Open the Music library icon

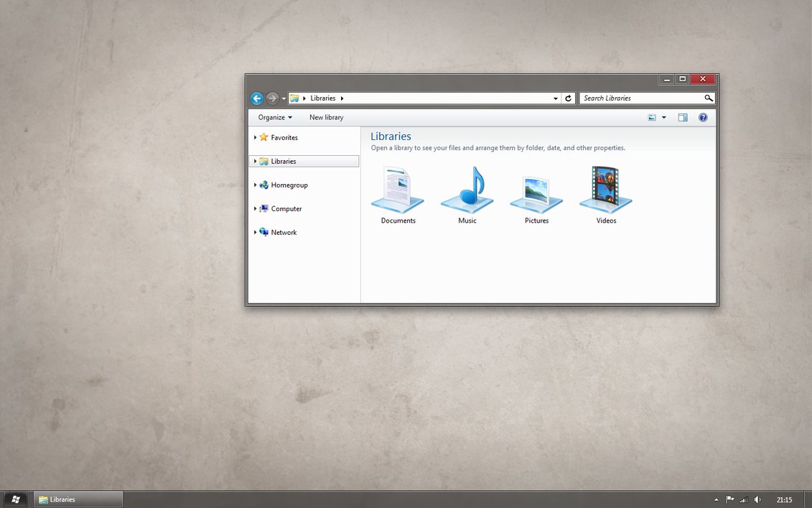coord(467,190)
